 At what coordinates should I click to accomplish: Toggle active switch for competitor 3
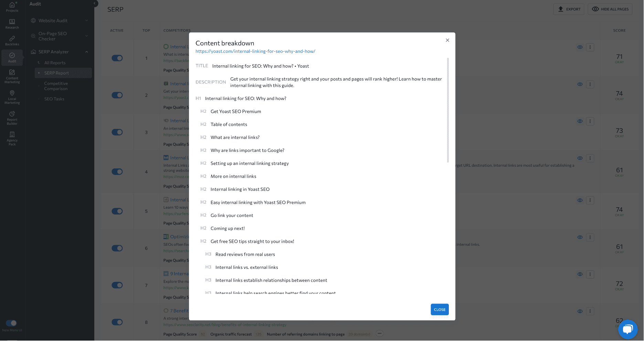click(x=117, y=132)
